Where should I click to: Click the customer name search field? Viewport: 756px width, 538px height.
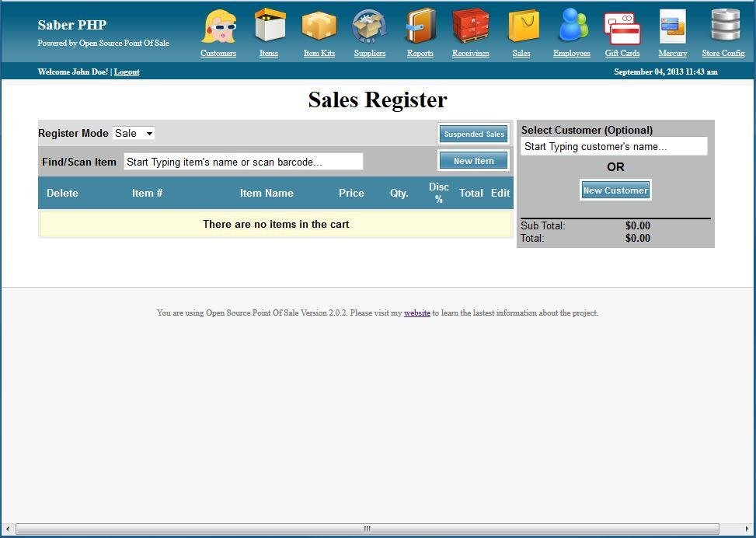615,146
